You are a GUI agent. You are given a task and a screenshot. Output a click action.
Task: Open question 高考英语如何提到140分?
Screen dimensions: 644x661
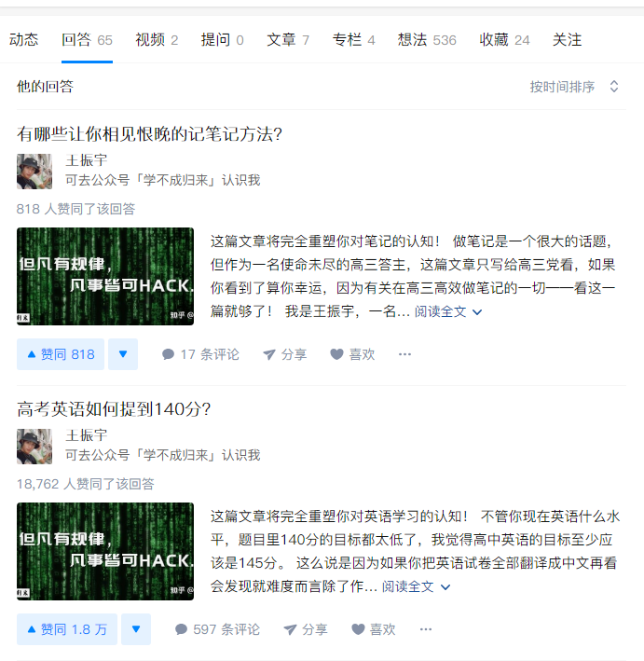114,408
